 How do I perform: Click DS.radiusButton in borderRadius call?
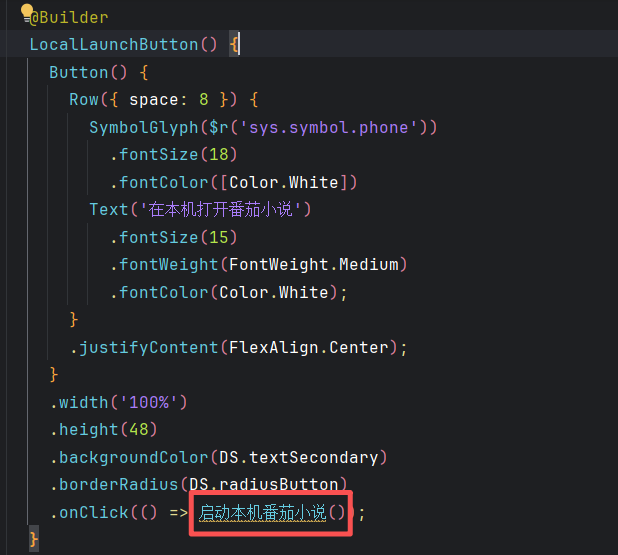coord(264,484)
